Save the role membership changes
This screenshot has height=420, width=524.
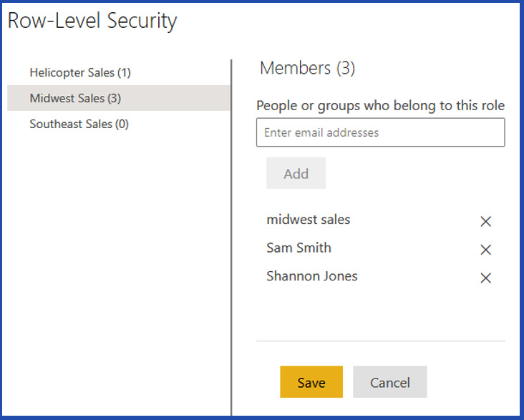point(311,382)
